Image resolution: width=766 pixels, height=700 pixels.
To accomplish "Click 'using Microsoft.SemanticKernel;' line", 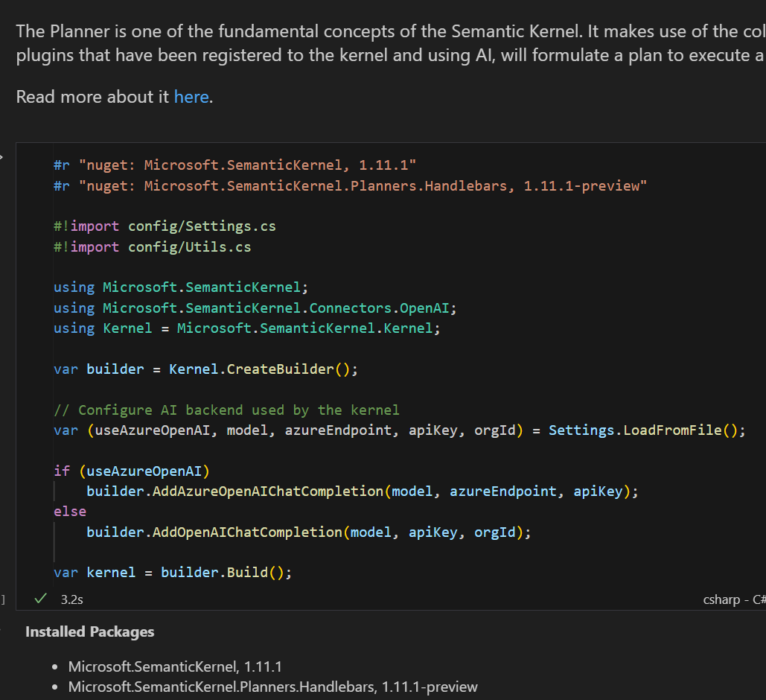I will point(181,287).
